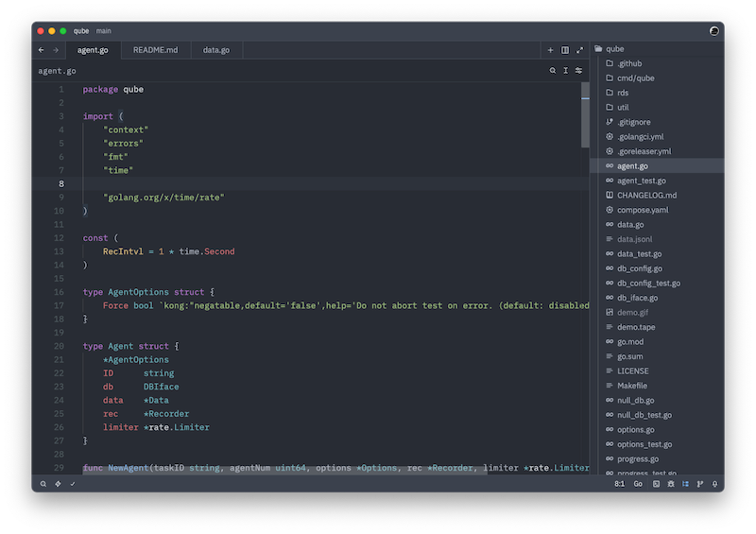The image size is (756, 534).
Task: Click line number 8 in gutter
Action: click(x=61, y=183)
